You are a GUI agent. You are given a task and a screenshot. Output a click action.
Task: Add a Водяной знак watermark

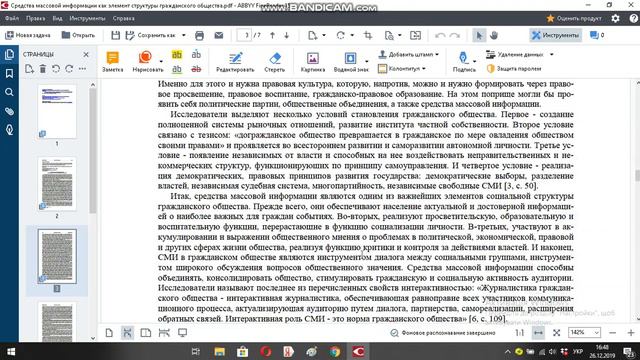351,62
